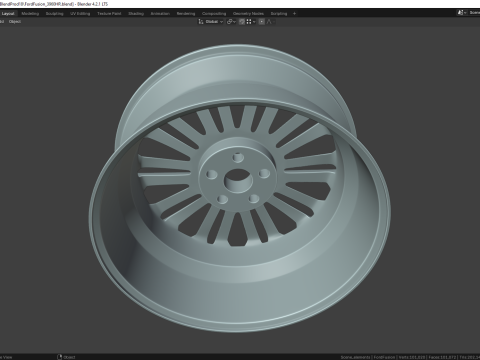This screenshot has height=360, width=480.
Task: Switch to Geometry Nodes workspace
Action: (248, 14)
